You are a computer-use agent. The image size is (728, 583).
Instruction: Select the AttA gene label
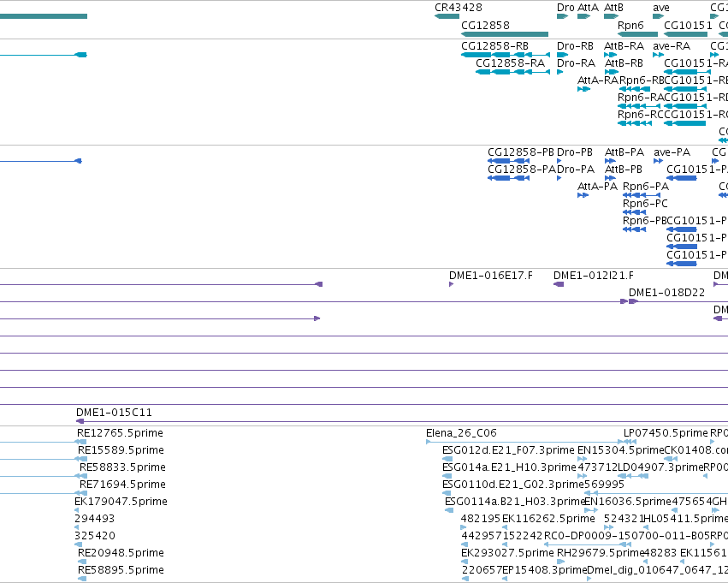pyautogui.click(x=588, y=8)
